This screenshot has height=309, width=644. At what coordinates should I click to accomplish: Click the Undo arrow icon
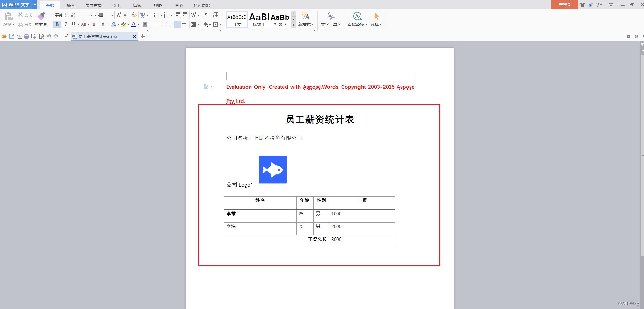(49, 36)
